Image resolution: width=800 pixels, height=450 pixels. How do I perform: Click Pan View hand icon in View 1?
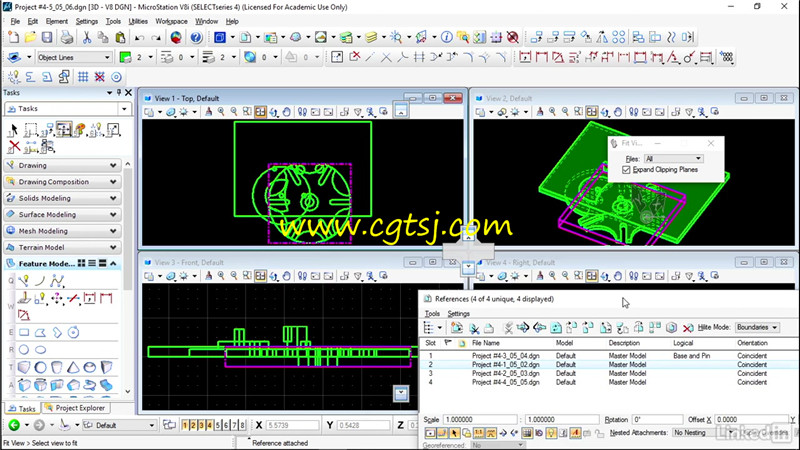pos(287,112)
